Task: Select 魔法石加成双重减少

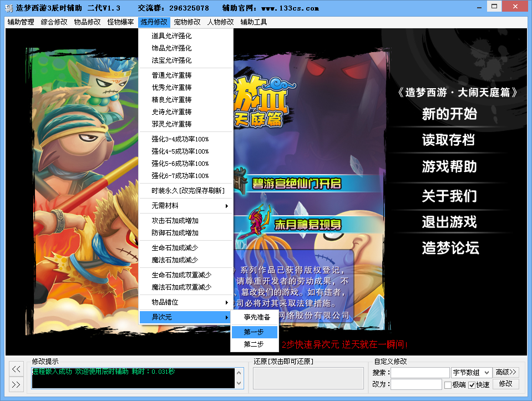Action: [x=186, y=287]
